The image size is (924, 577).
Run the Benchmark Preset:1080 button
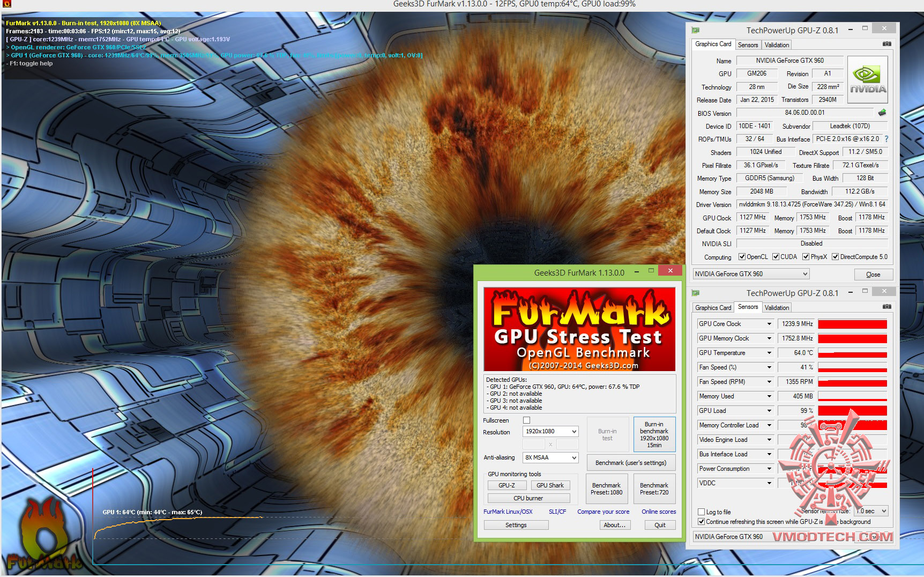point(606,489)
